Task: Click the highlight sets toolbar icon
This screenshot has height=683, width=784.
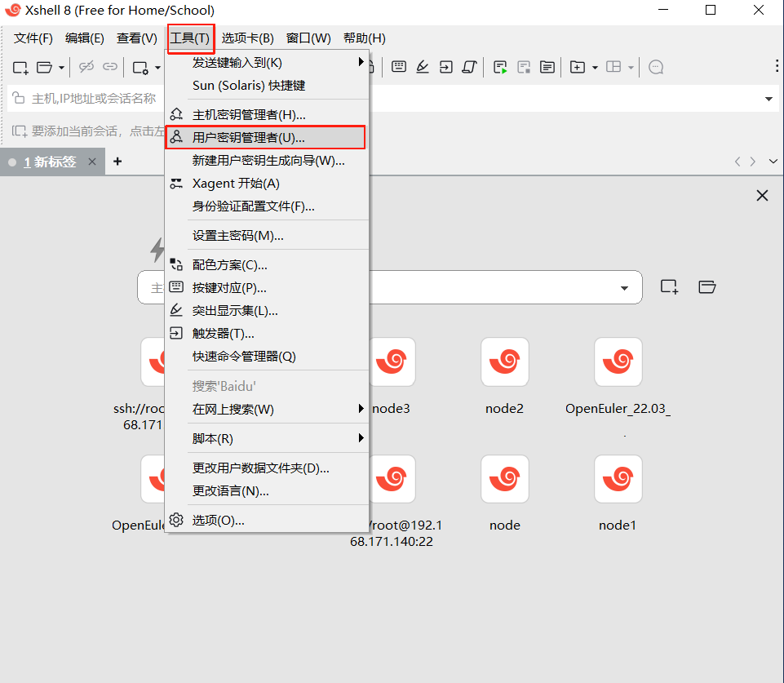Action: click(423, 66)
